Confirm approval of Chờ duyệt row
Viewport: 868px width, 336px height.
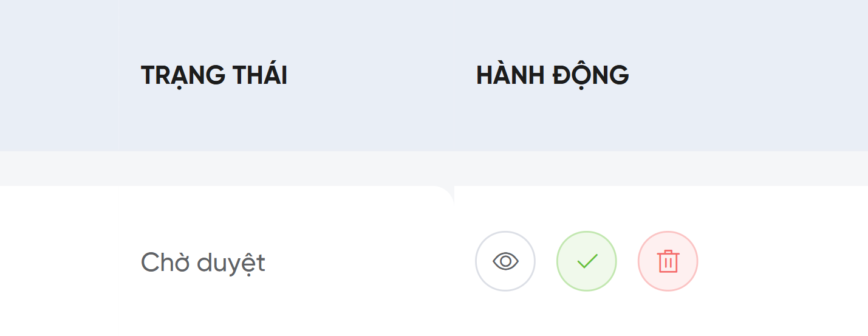click(x=587, y=261)
